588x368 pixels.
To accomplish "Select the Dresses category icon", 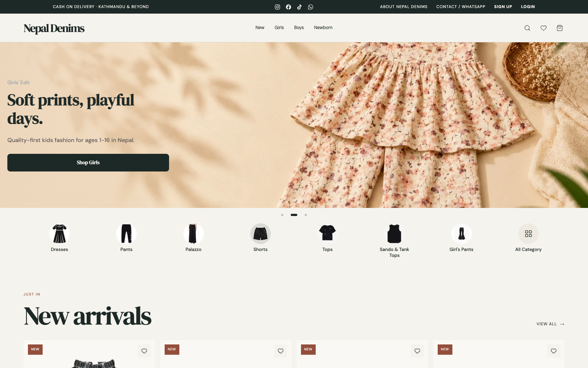I will [x=60, y=234].
